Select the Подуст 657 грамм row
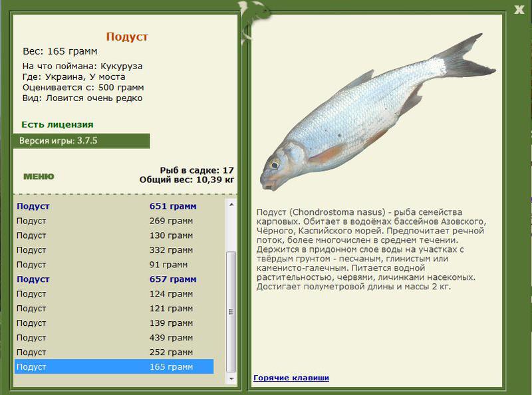 coord(114,279)
